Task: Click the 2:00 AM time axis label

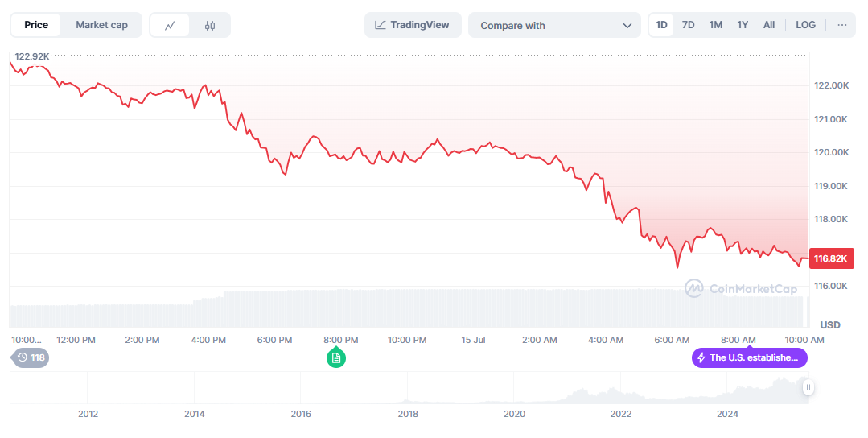Action: click(539, 340)
